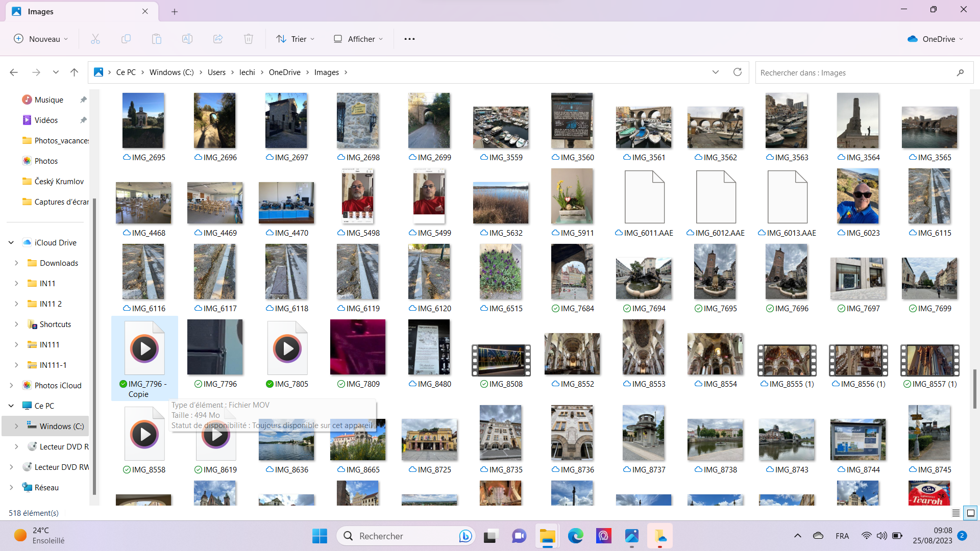
Task: Navigate up one folder level arrow
Action: [74, 72]
